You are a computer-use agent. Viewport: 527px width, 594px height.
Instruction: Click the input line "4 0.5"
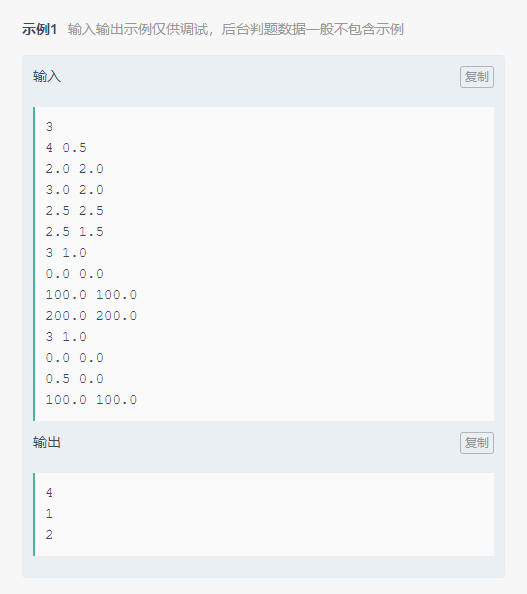coord(66,147)
